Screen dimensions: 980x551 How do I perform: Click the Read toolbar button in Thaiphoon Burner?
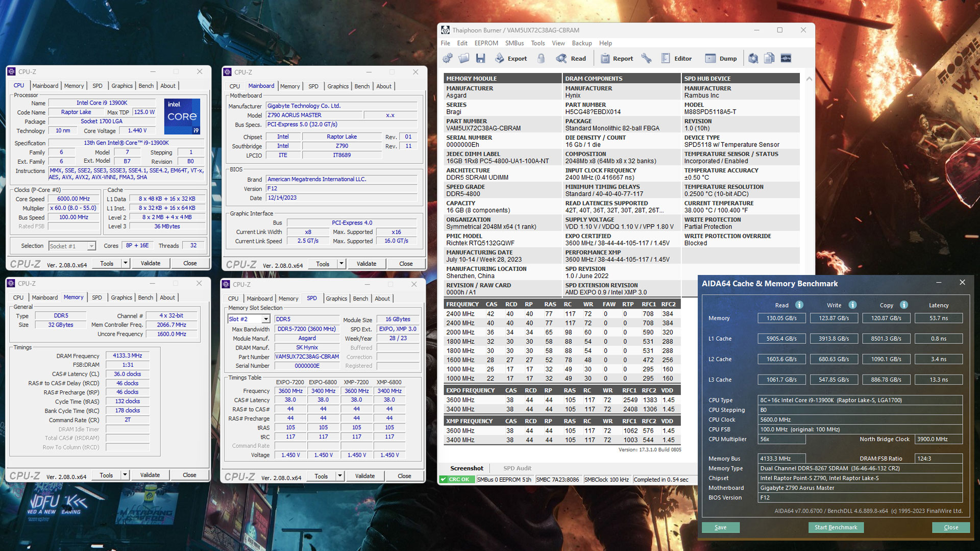[x=571, y=58]
